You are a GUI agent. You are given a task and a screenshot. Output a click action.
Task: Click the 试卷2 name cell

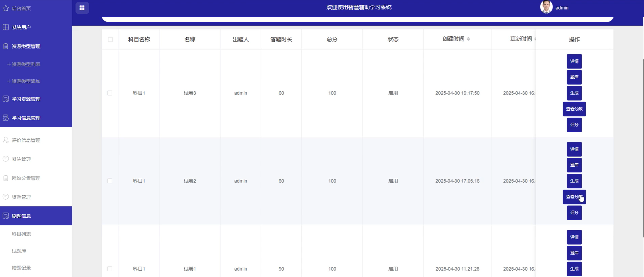click(x=190, y=181)
